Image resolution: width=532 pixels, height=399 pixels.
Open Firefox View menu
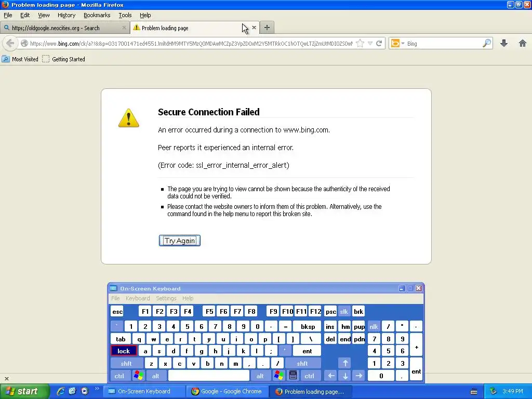point(44,15)
